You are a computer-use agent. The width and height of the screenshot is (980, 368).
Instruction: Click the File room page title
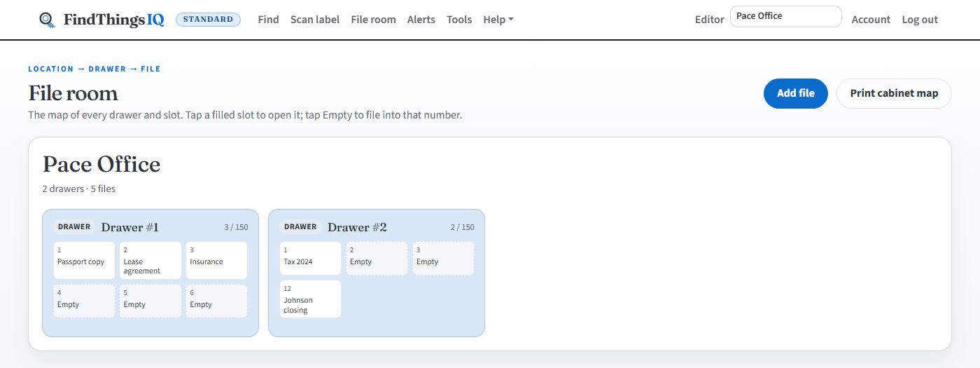click(73, 93)
